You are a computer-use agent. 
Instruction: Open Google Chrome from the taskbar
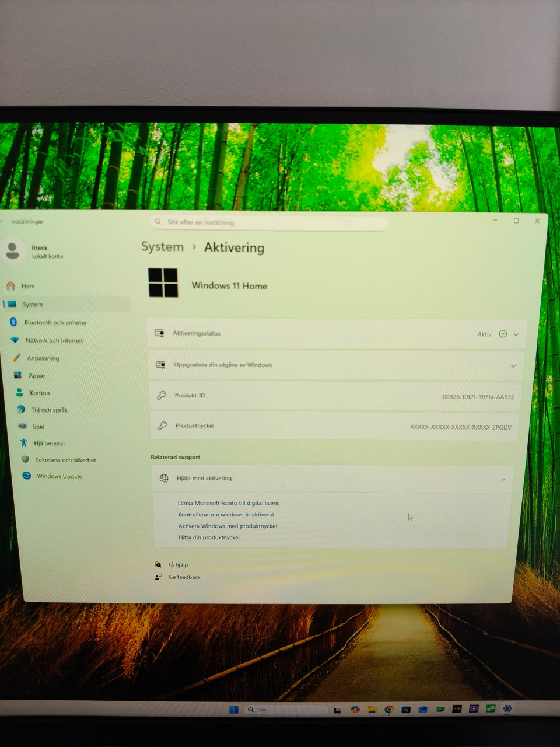coord(389,710)
